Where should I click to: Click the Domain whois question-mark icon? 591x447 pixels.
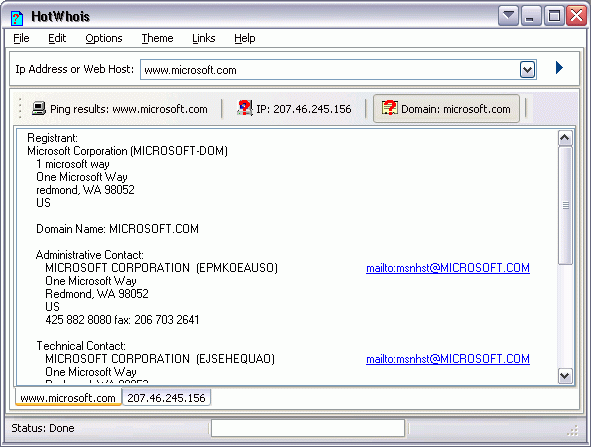point(389,108)
